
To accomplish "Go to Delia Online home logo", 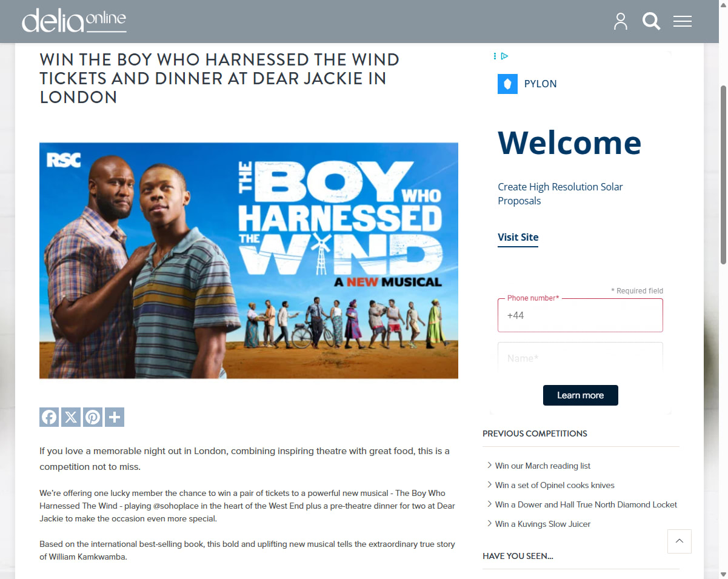I will [x=74, y=21].
